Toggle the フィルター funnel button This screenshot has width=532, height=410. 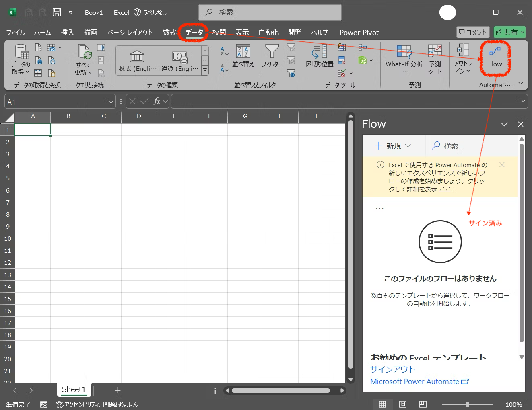pos(272,56)
